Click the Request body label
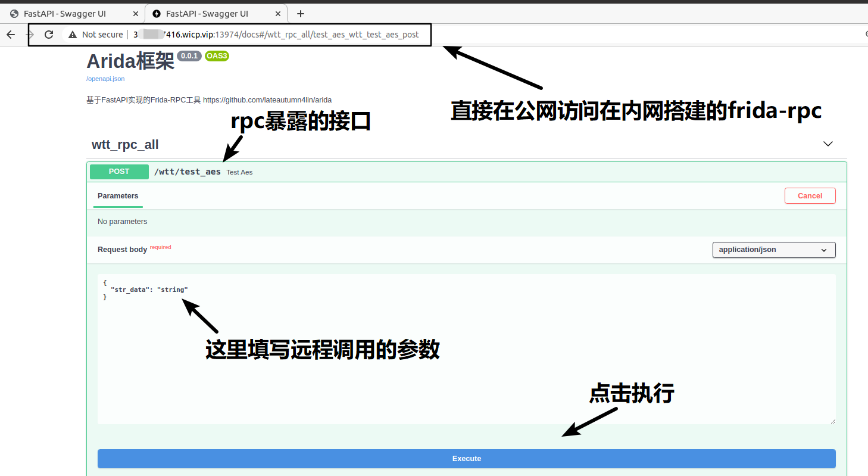Screen dimensions: 868x476 [122, 250]
